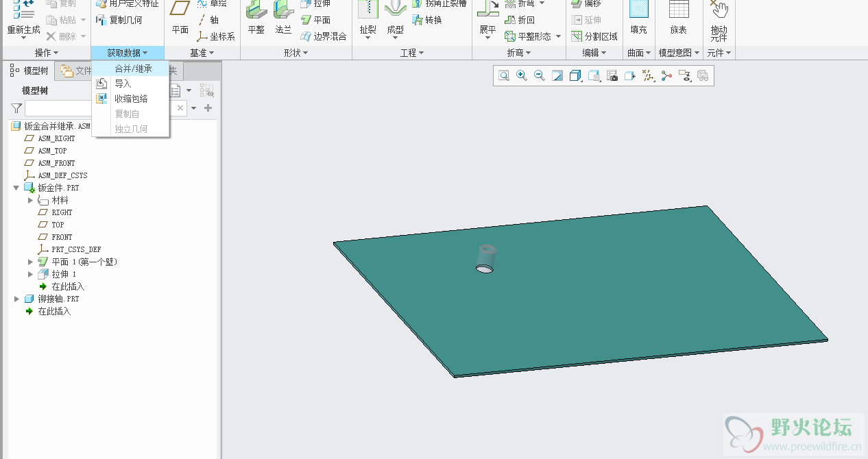Choose Merge/Inheritance (合并/继承) from menu
The width and height of the screenshot is (868, 459).
(x=131, y=69)
